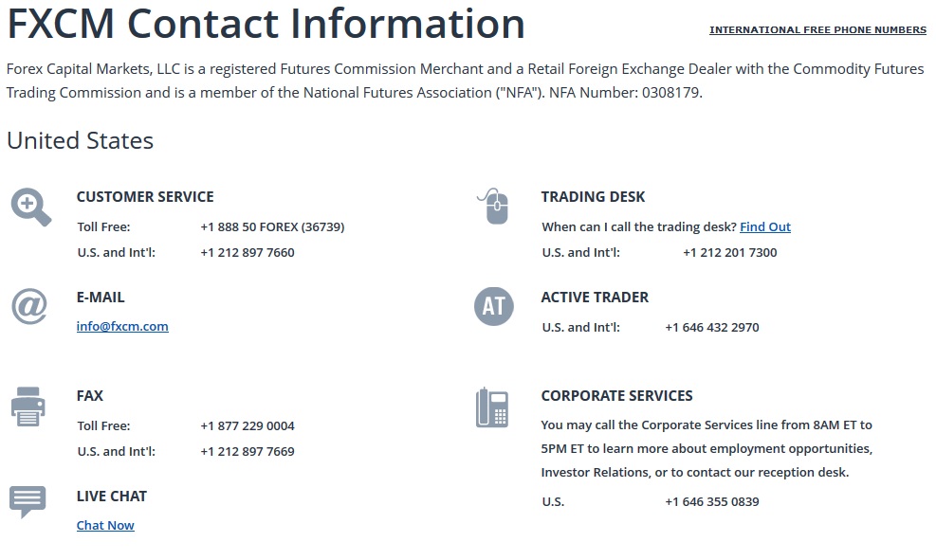The width and height of the screenshot is (936, 560).
Task: Follow the Find Out trading desk link
Action: tap(765, 226)
